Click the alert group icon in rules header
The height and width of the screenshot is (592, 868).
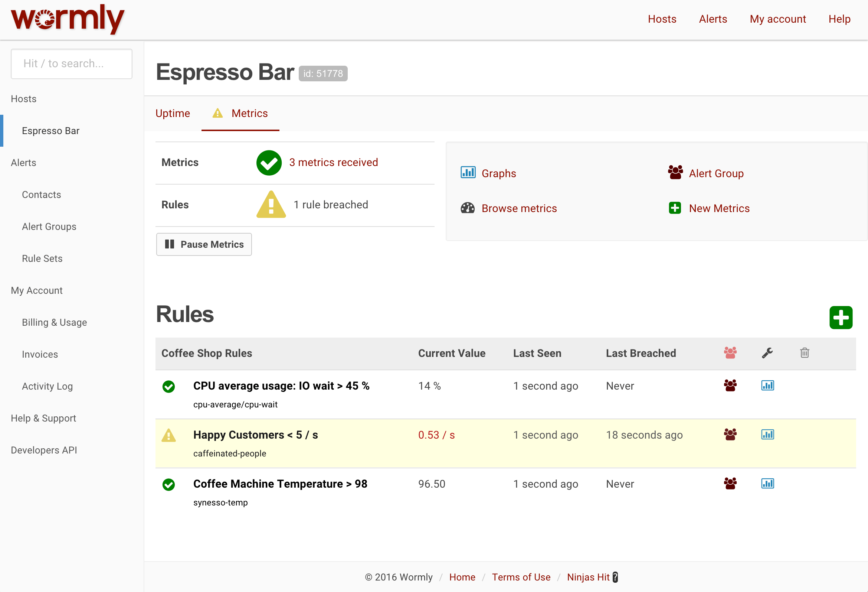(x=730, y=352)
